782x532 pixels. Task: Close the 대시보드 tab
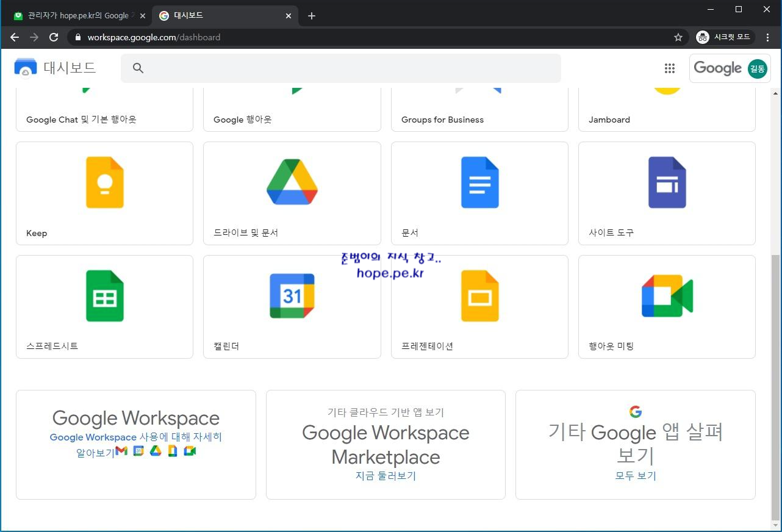[289, 16]
